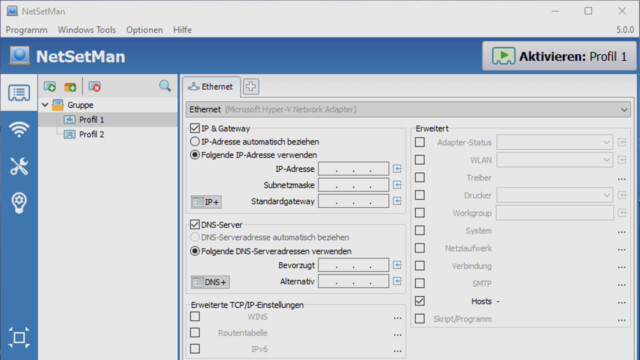This screenshot has height=360, width=640.
Task: Uncheck the Hosts checkbox
Action: [x=420, y=301]
